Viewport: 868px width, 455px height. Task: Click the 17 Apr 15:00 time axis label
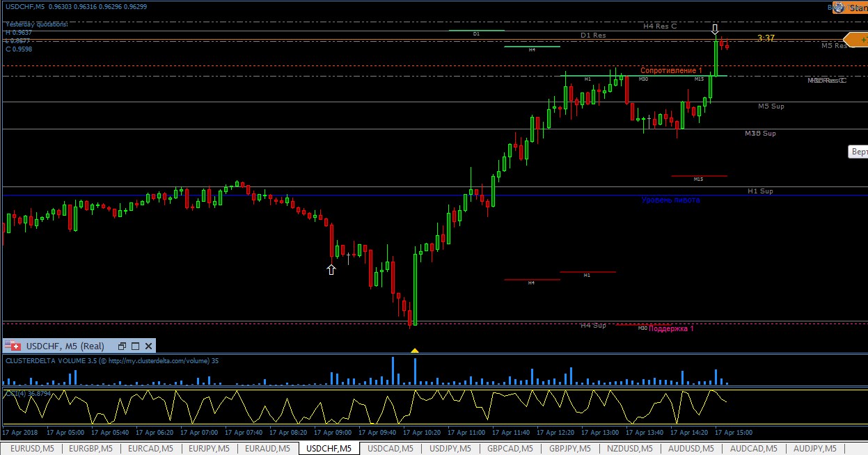[x=734, y=432]
